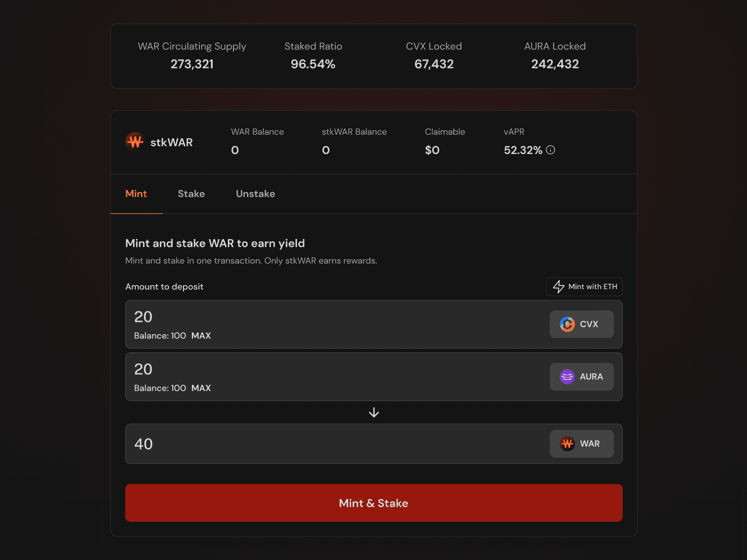This screenshot has height=560, width=747.
Task: Open the vAPR info tooltip icon
Action: pos(551,150)
